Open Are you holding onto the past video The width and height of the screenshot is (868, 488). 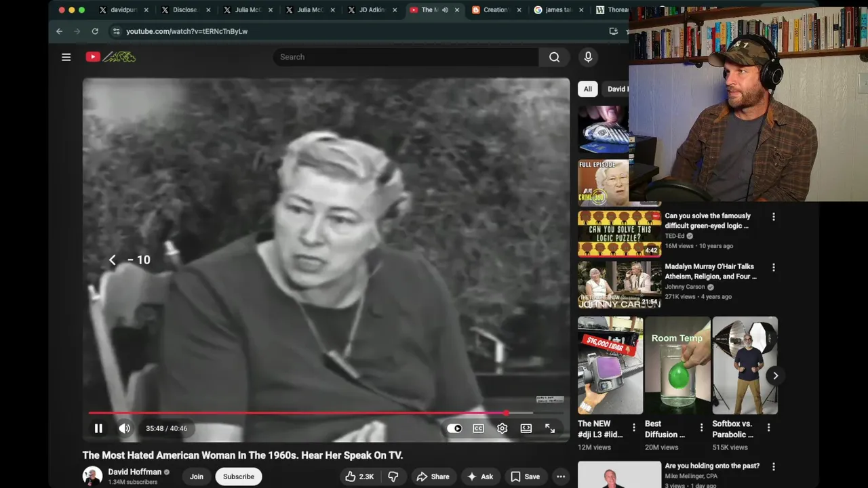coord(712,466)
